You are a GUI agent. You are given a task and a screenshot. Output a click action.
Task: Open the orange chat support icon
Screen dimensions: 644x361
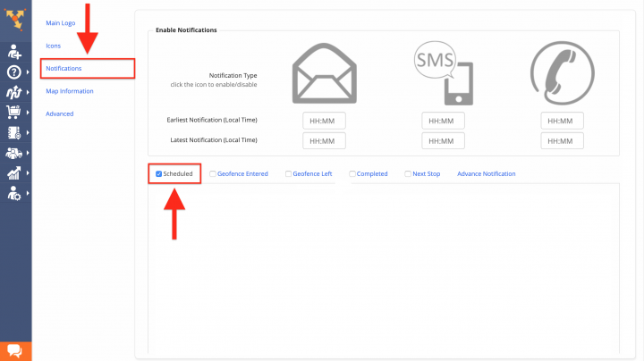(x=15, y=351)
